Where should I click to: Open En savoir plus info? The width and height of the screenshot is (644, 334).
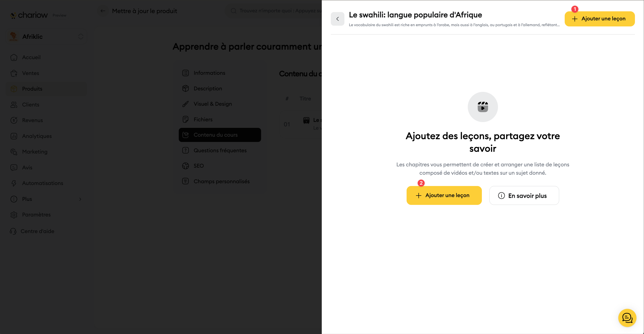click(524, 196)
